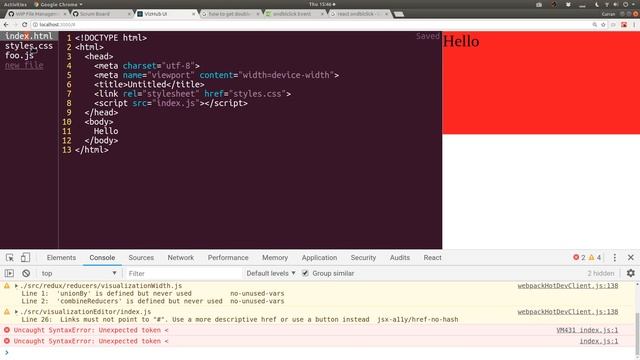Click the Saved status label in editor
This screenshot has width=640, height=360.
point(428,36)
